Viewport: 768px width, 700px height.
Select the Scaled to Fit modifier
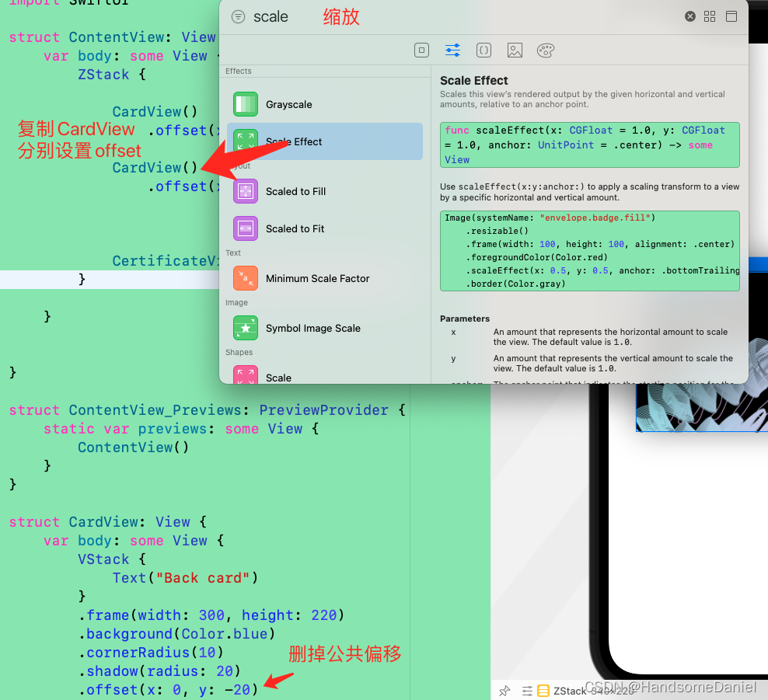(x=324, y=228)
